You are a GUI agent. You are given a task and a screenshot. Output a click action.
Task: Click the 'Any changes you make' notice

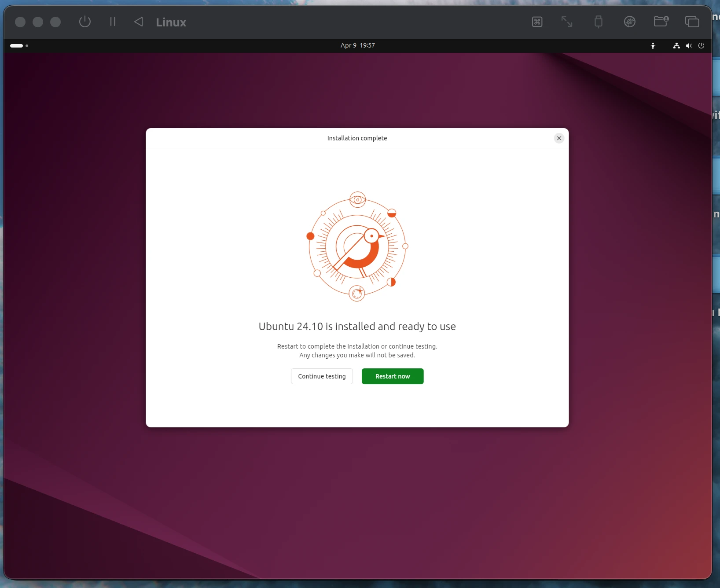point(357,355)
